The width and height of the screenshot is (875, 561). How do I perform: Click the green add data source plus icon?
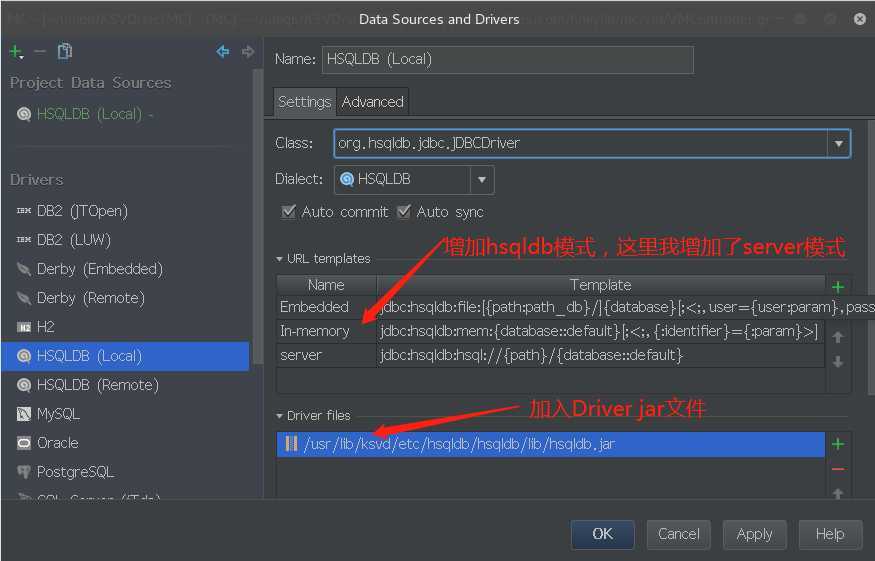[x=16, y=52]
